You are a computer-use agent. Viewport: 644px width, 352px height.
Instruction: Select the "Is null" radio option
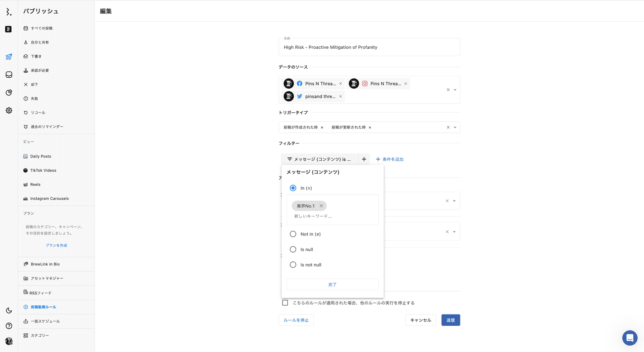(293, 249)
